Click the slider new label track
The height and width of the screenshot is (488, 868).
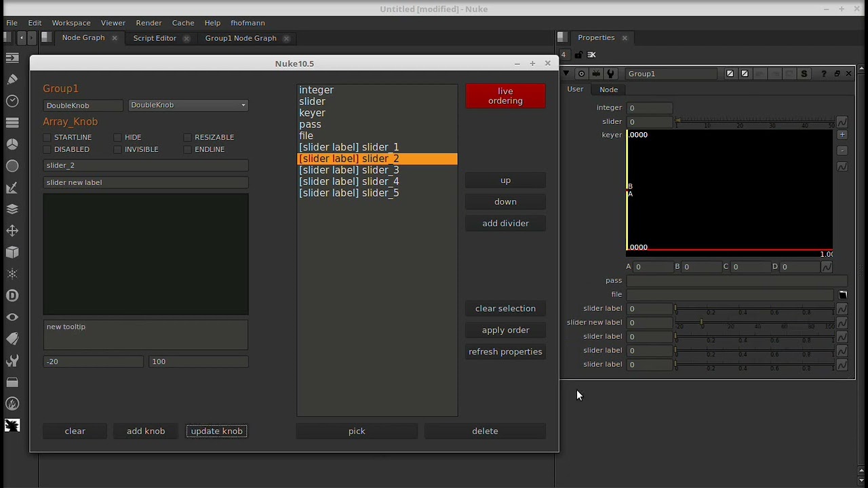point(754,323)
